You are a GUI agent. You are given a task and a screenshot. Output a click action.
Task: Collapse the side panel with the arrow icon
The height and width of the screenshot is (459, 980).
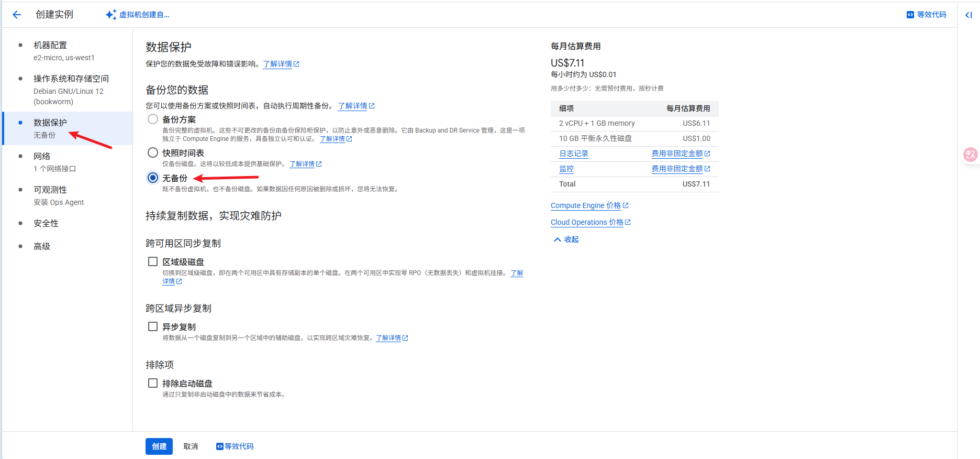pos(968,15)
